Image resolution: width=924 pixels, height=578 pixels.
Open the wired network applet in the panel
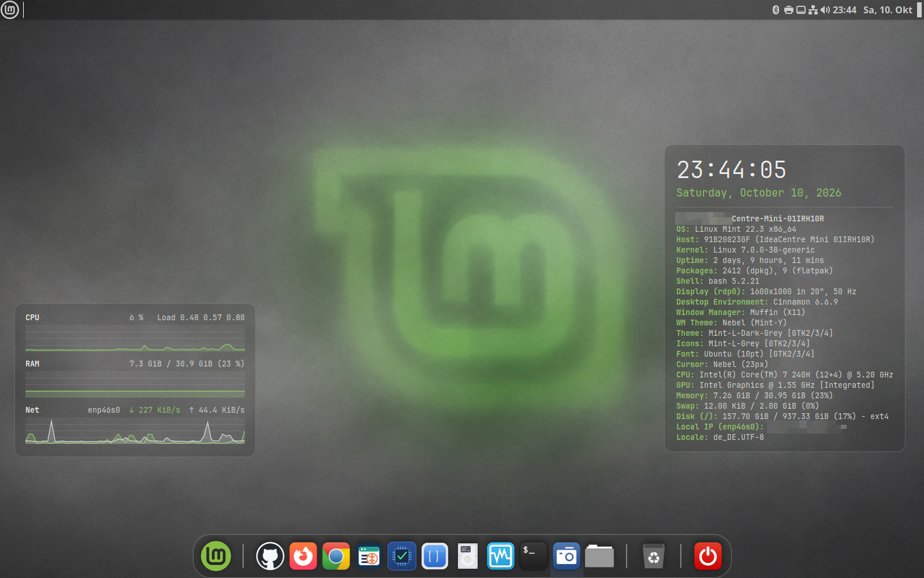click(x=813, y=10)
